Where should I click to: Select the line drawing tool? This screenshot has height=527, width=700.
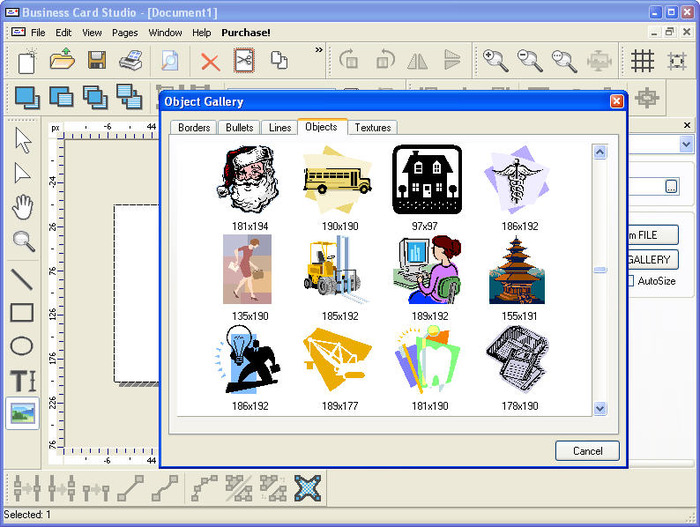pyautogui.click(x=21, y=280)
